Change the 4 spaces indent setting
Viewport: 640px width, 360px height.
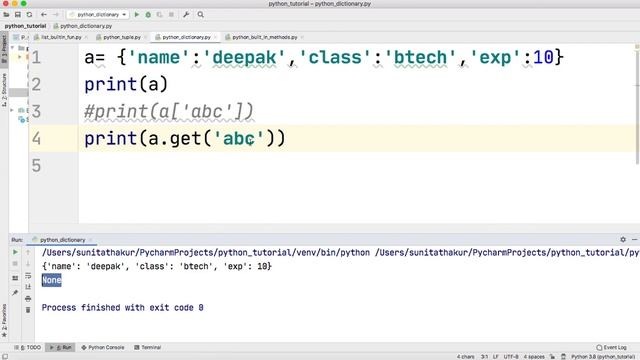click(534, 357)
